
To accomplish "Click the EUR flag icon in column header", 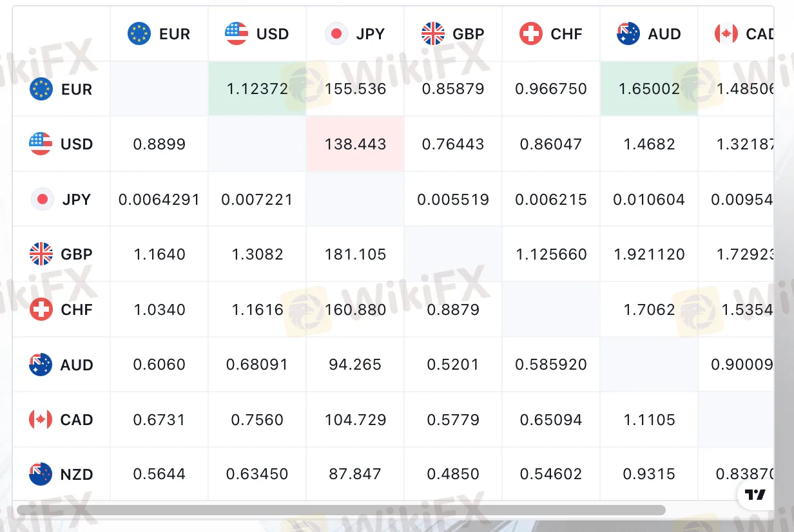I will 139,33.
